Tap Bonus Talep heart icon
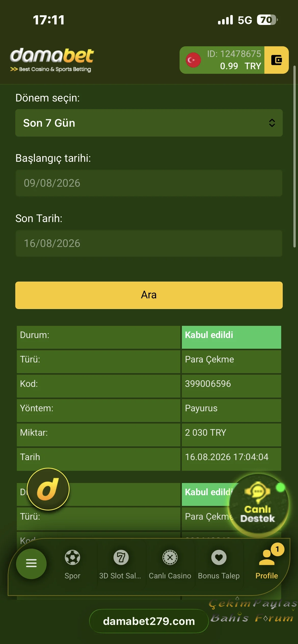 tap(219, 558)
